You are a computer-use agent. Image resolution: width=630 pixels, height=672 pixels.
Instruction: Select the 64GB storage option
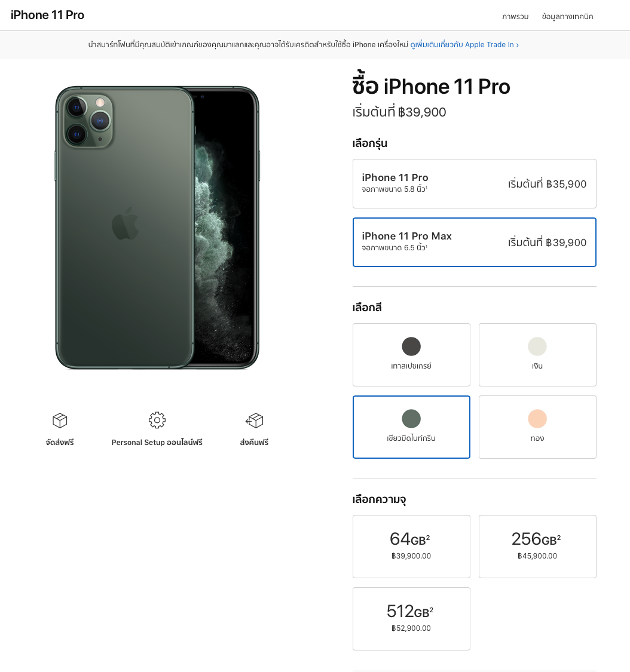point(411,546)
